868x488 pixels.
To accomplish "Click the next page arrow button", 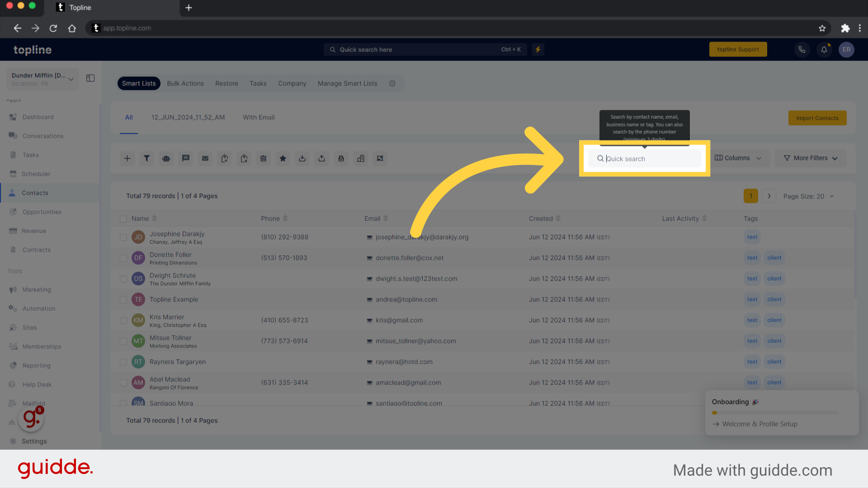I will tap(769, 196).
